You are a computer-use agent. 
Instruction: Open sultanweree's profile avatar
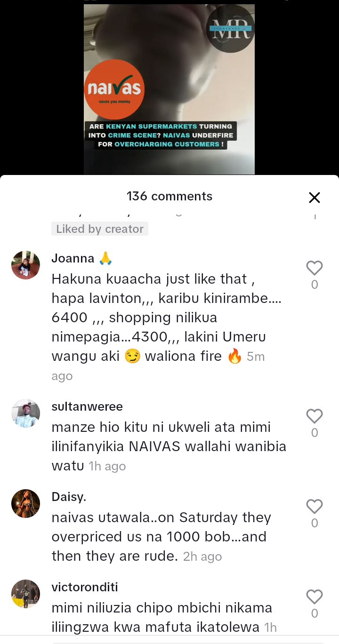[25, 413]
